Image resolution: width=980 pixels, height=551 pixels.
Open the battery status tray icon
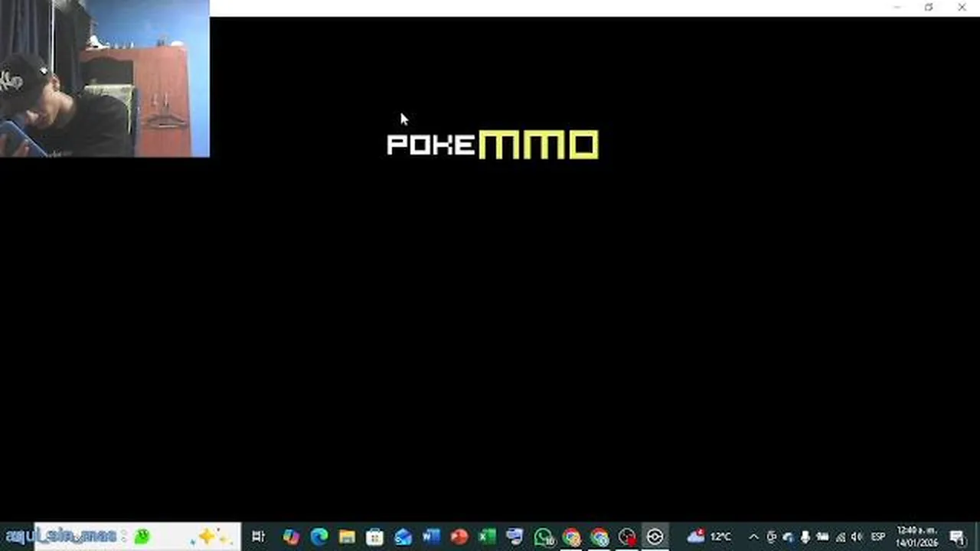pos(822,537)
